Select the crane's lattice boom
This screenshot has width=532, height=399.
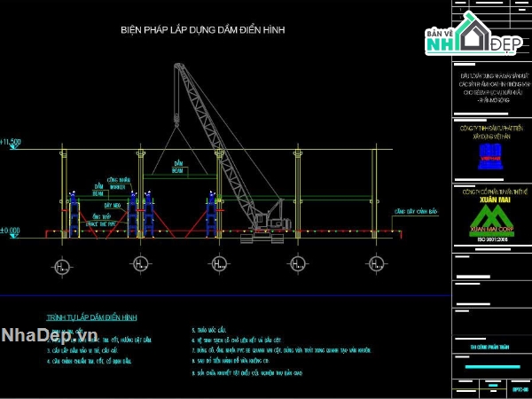coord(216,146)
